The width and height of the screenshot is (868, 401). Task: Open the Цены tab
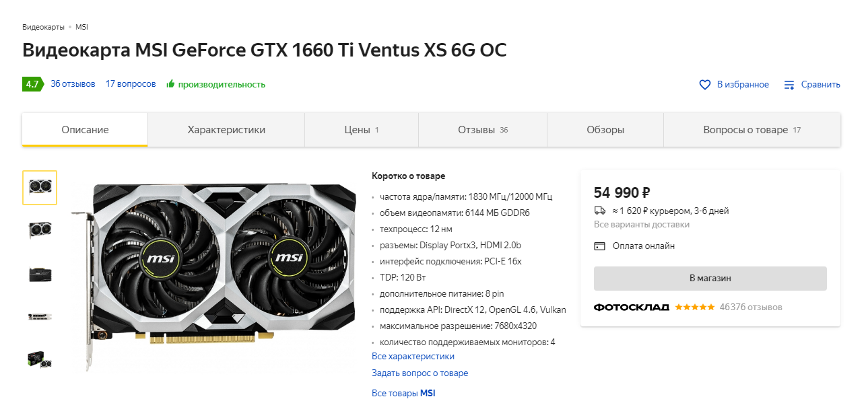(361, 130)
